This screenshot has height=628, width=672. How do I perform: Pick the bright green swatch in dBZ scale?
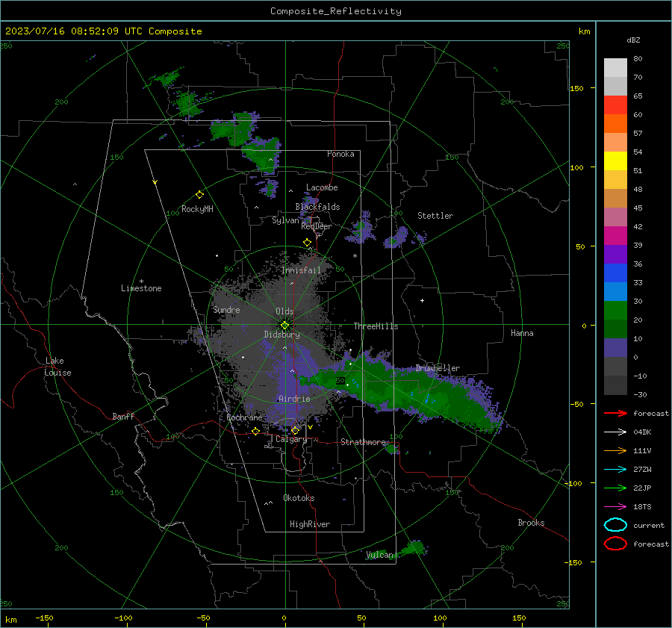click(615, 311)
